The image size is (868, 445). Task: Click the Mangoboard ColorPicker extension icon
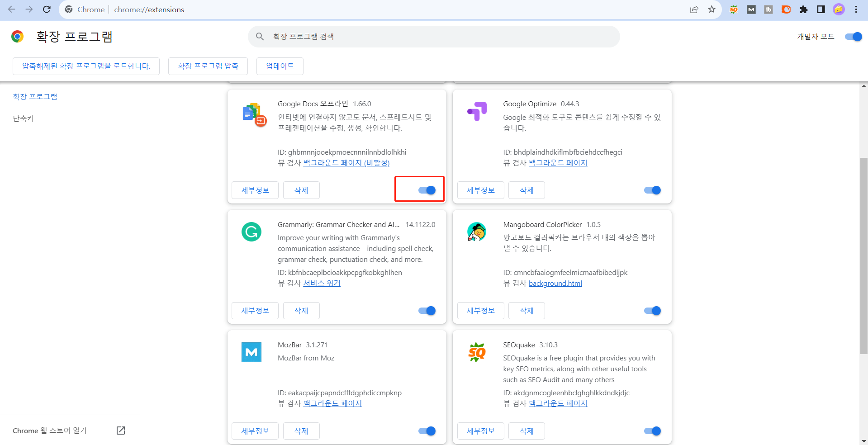point(477,232)
